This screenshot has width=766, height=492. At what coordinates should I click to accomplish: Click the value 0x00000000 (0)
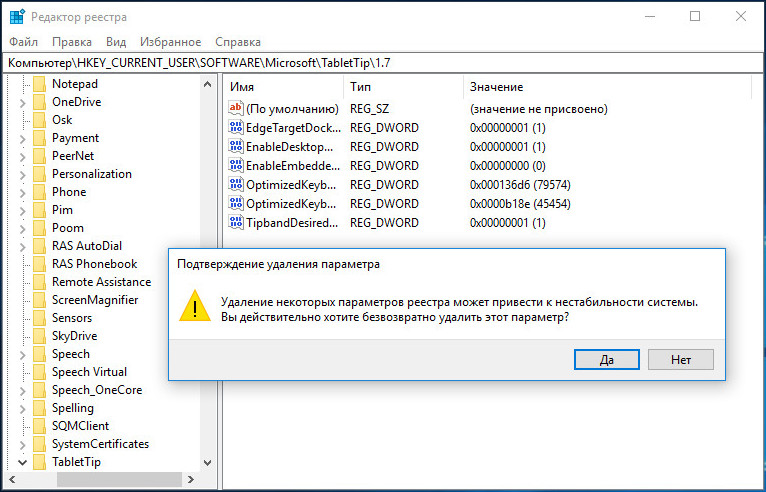point(508,166)
